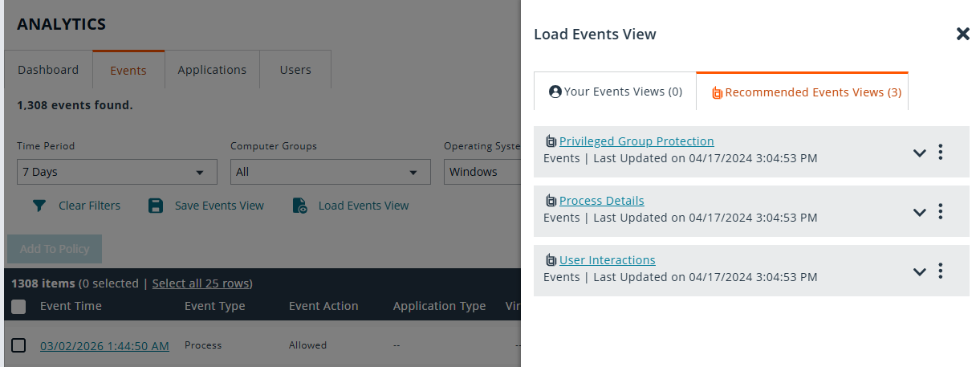Click the icon beside Privileged Group Protection

point(551,141)
